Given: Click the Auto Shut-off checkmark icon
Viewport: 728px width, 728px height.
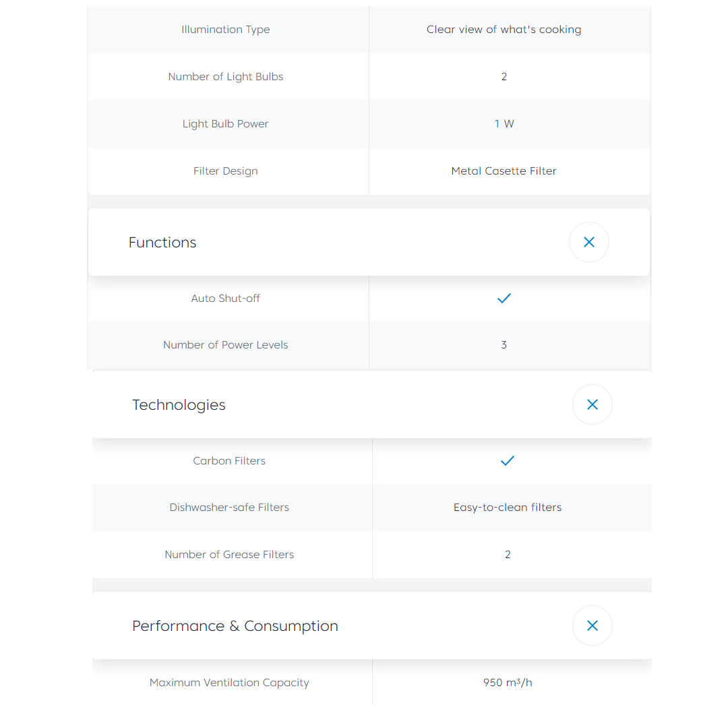Looking at the screenshot, I should [x=504, y=298].
